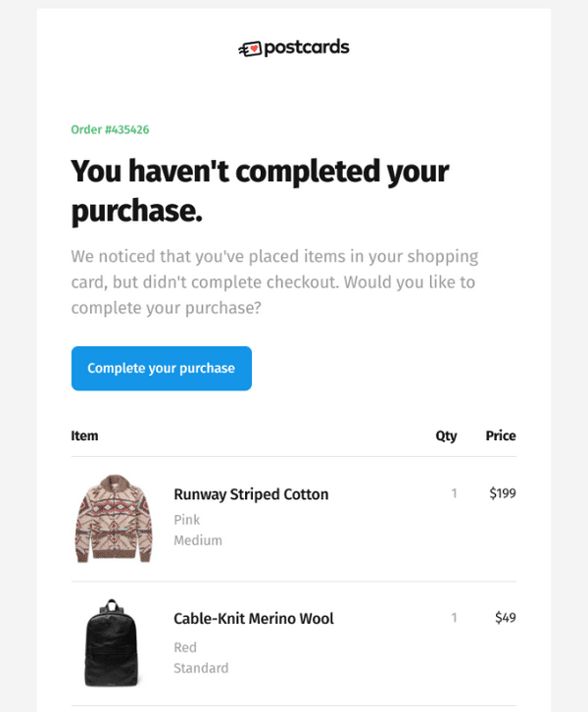Click the quantity value for Runway Striped Cotton
Image resolution: width=588 pixels, height=712 pixels.
coord(454,493)
